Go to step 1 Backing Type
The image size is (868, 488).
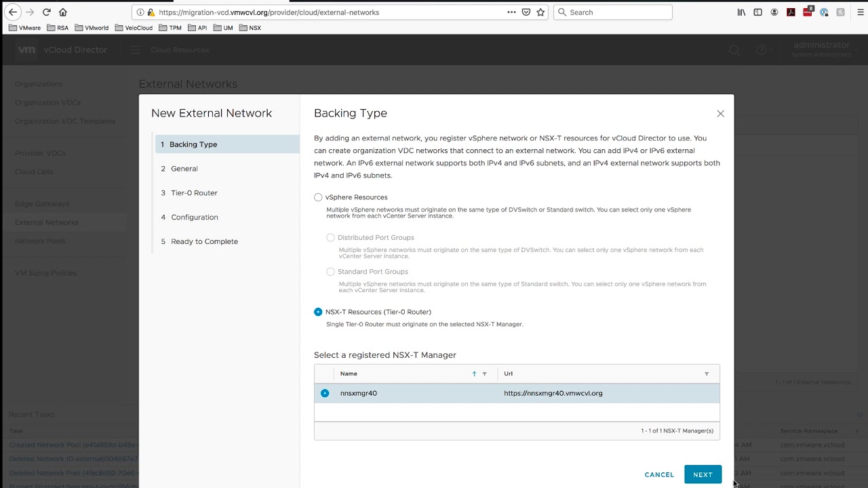point(226,144)
